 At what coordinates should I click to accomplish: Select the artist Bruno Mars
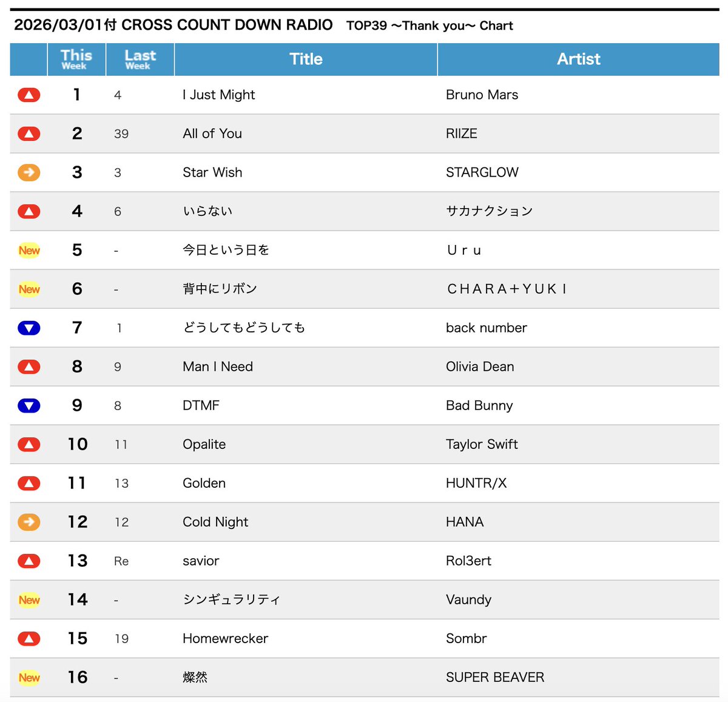[482, 95]
